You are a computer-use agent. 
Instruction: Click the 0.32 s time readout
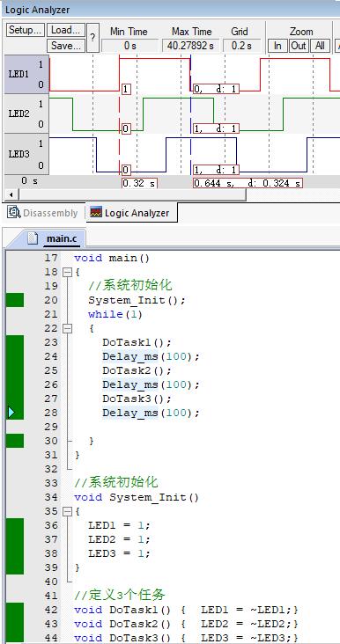[139, 183]
